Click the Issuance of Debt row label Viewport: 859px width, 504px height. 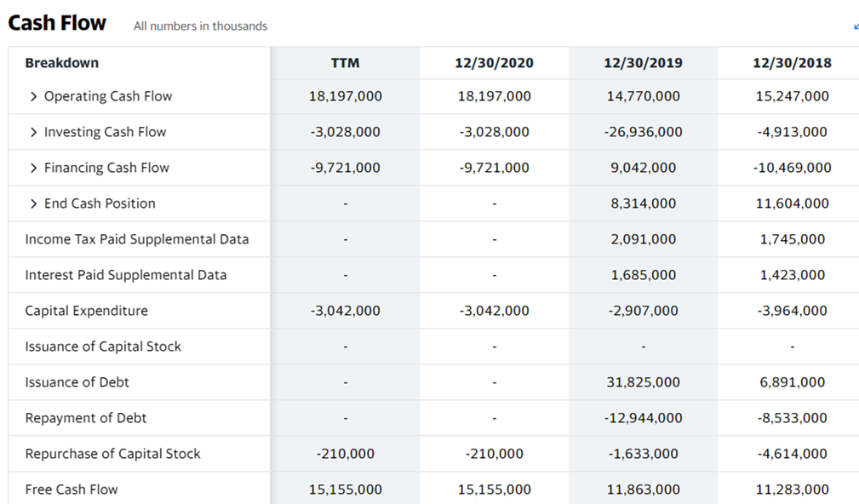[x=77, y=382]
